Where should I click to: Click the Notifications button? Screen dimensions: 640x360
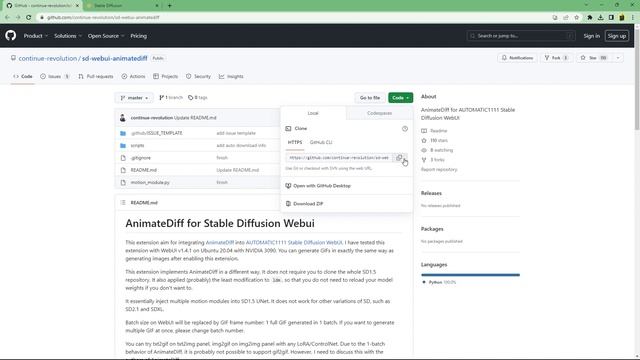pos(517,58)
